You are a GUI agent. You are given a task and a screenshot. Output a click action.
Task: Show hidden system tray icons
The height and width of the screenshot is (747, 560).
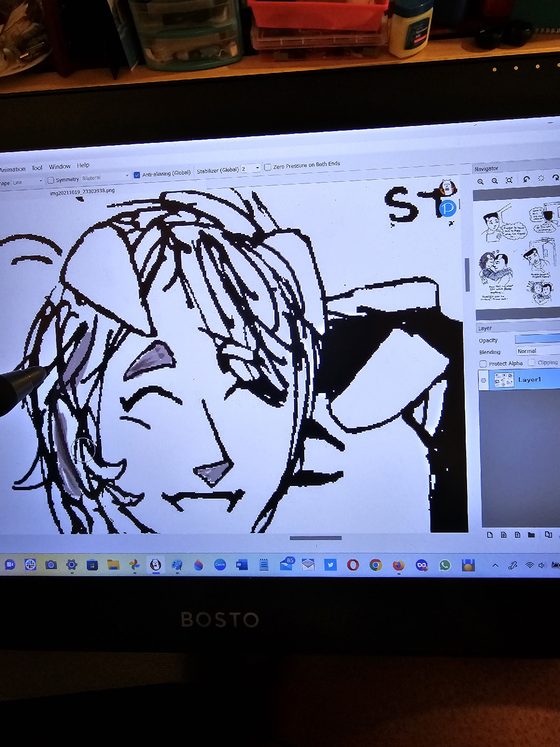click(496, 565)
